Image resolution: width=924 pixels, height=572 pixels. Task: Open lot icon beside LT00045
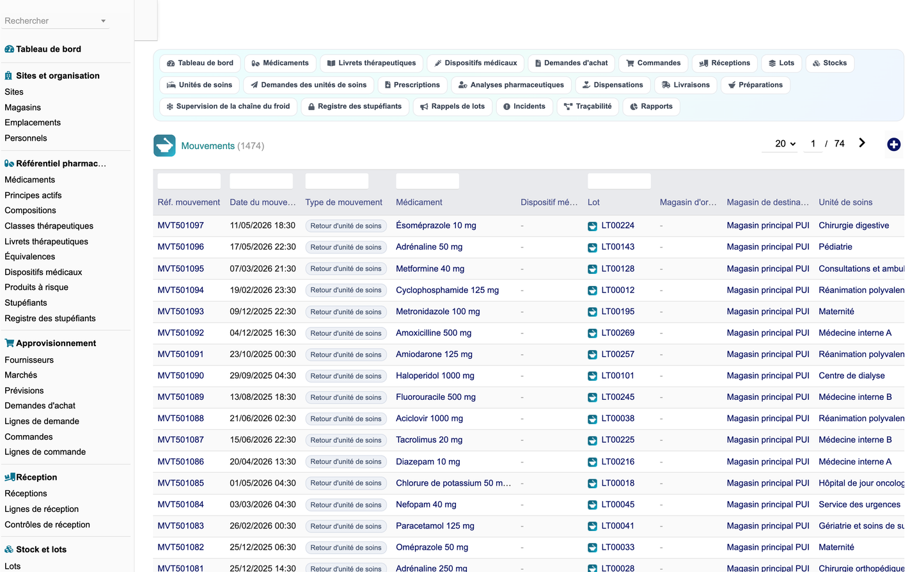click(x=593, y=505)
